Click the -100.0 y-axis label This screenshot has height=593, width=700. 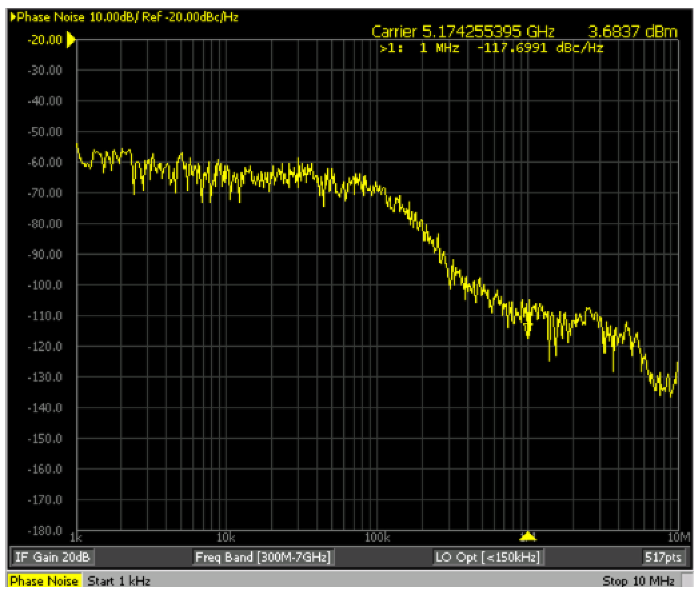[45, 285]
